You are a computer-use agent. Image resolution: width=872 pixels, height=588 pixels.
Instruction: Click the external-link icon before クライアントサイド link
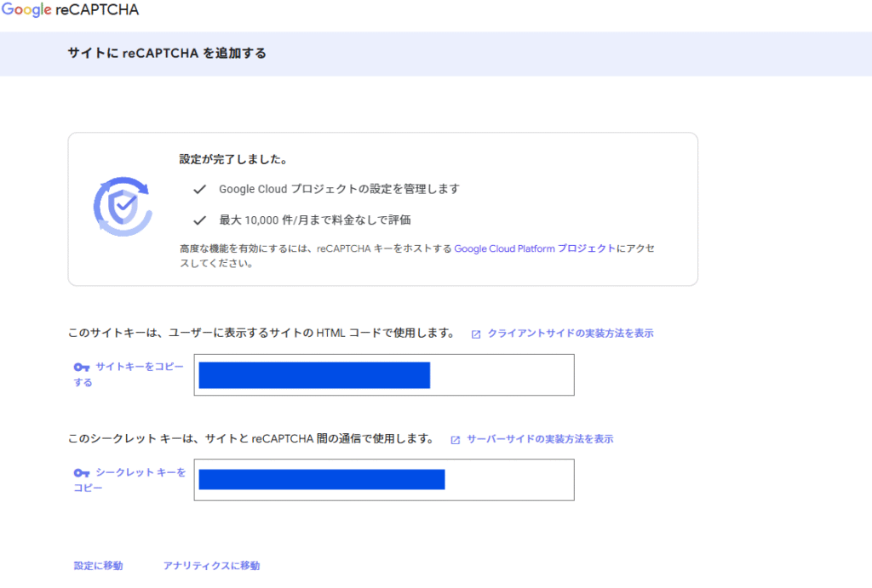[476, 334]
